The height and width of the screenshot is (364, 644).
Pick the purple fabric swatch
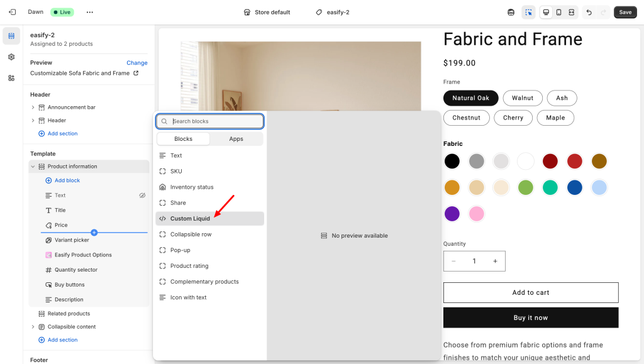pos(452,214)
